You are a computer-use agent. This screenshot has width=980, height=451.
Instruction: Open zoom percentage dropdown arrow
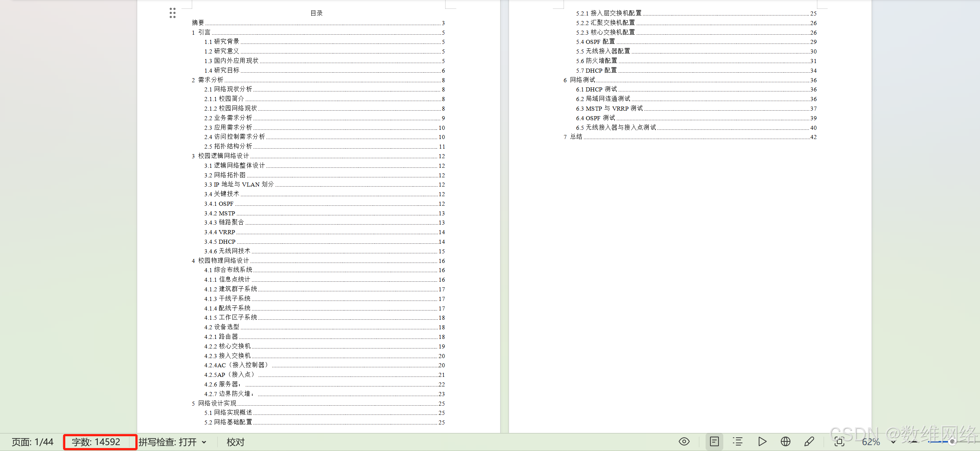pyautogui.click(x=893, y=442)
